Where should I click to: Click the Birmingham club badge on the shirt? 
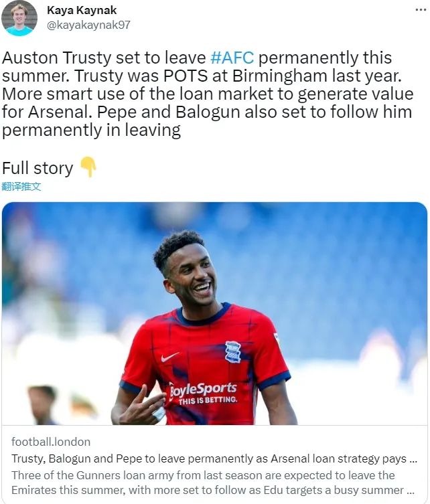[233, 351]
